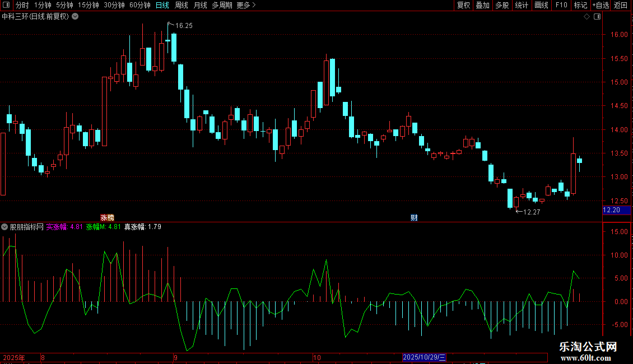Click the 涨榜 event marker
The height and width of the screenshot is (364, 633).
click(x=107, y=217)
